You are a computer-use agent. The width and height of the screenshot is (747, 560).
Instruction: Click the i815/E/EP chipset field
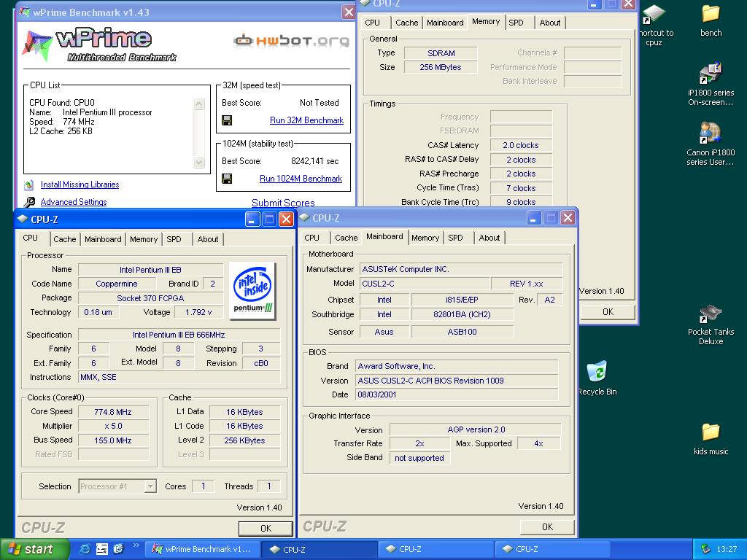coord(462,300)
